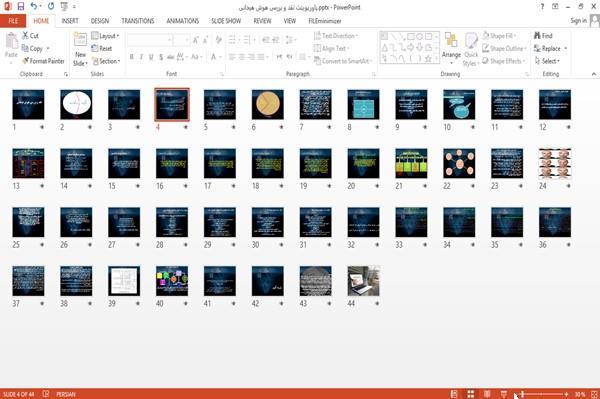Click the Slide Sorter view icon
Screen dimensions: 600x399
pyautogui.click(x=471, y=394)
